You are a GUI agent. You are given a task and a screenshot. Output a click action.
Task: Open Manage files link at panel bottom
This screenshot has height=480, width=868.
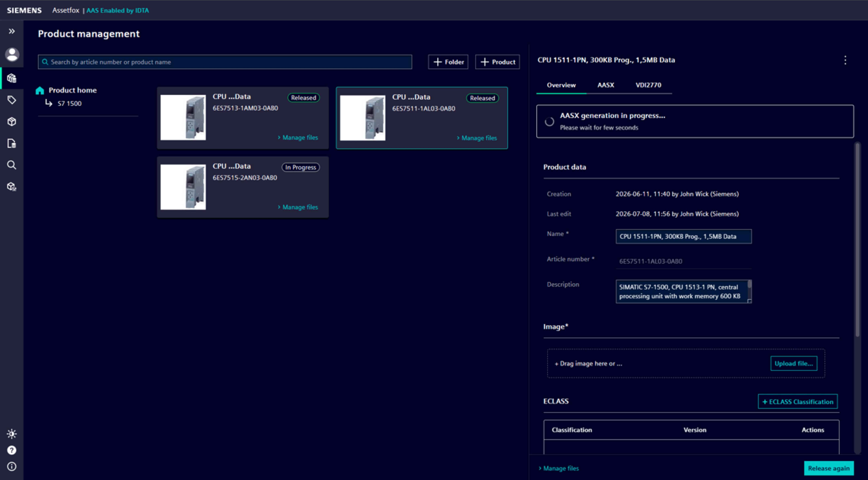(x=559, y=468)
